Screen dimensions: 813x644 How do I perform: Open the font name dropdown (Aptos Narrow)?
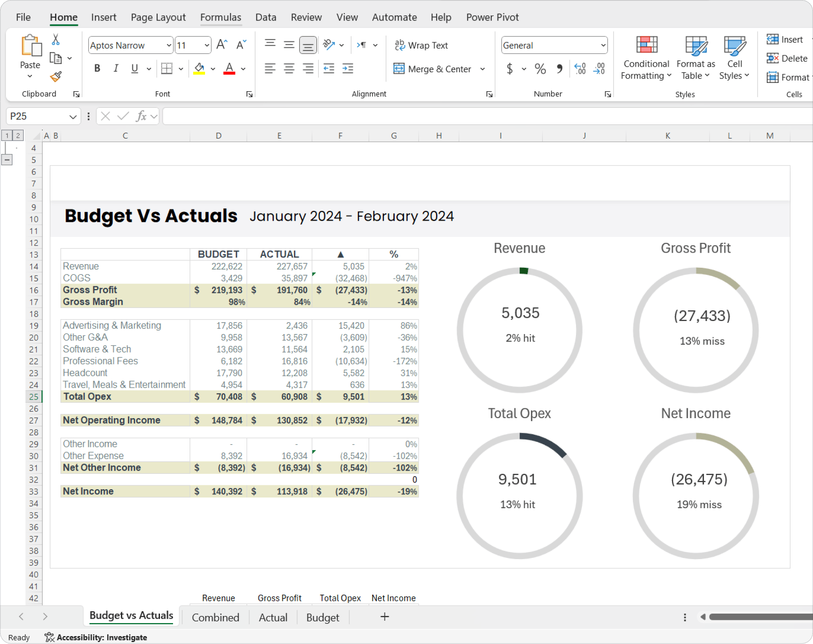[169, 45]
